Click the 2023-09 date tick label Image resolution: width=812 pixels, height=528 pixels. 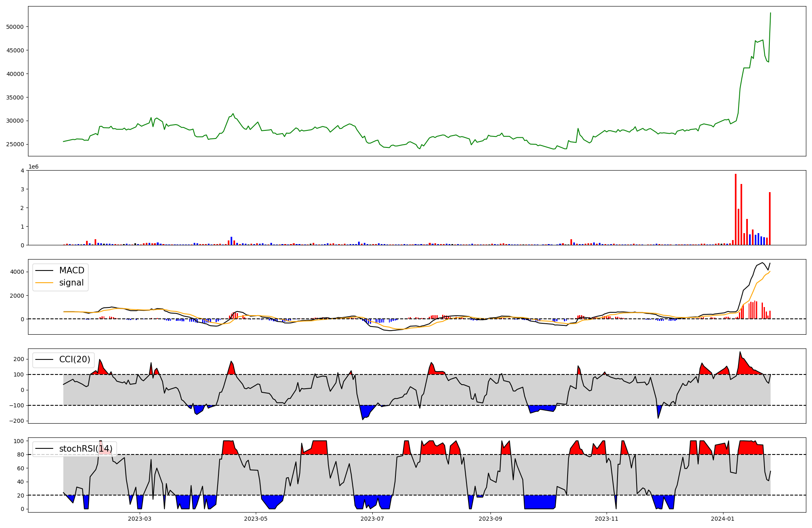490,519
